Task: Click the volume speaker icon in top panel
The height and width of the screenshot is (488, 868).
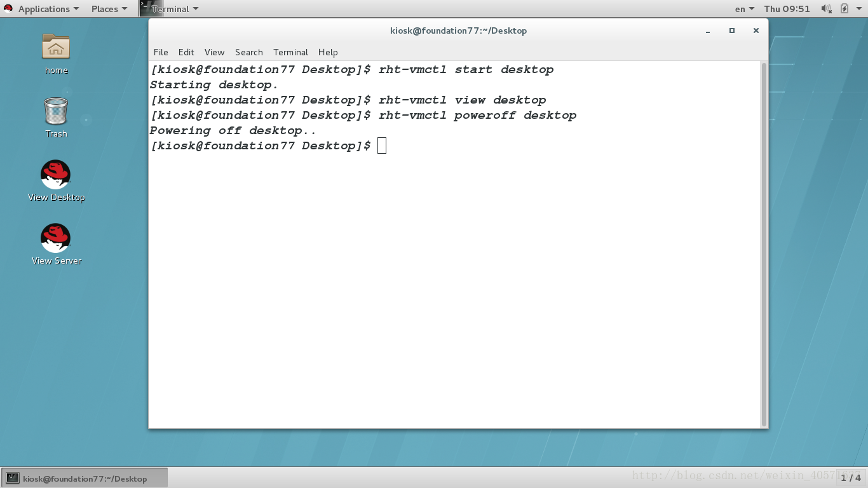Action: tap(826, 9)
